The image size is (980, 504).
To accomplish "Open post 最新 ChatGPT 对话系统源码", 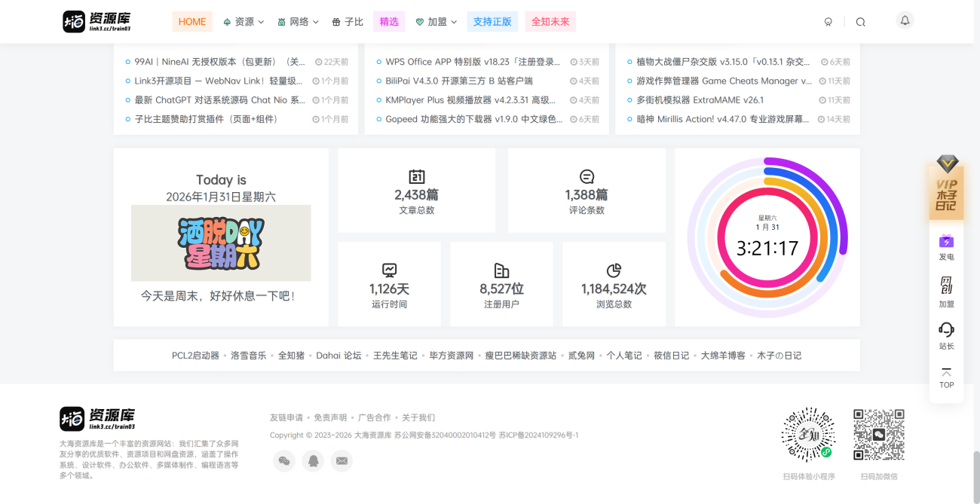I will click(220, 99).
